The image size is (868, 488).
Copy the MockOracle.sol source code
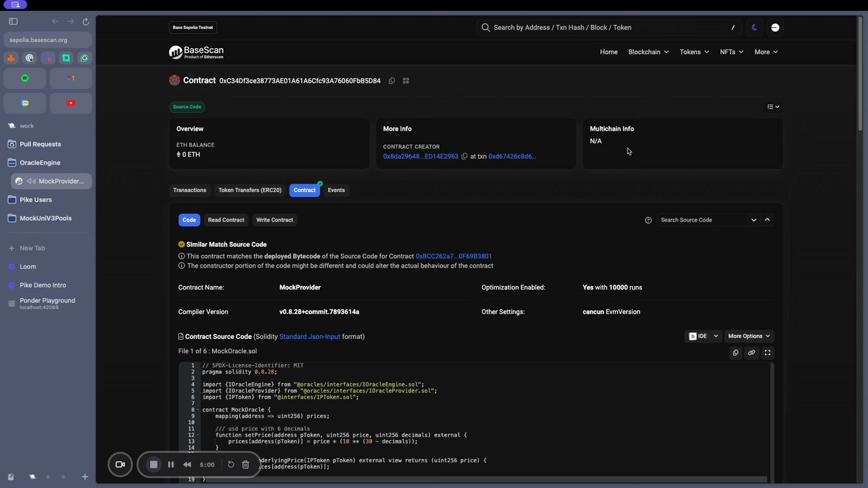pyautogui.click(x=736, y=352)
